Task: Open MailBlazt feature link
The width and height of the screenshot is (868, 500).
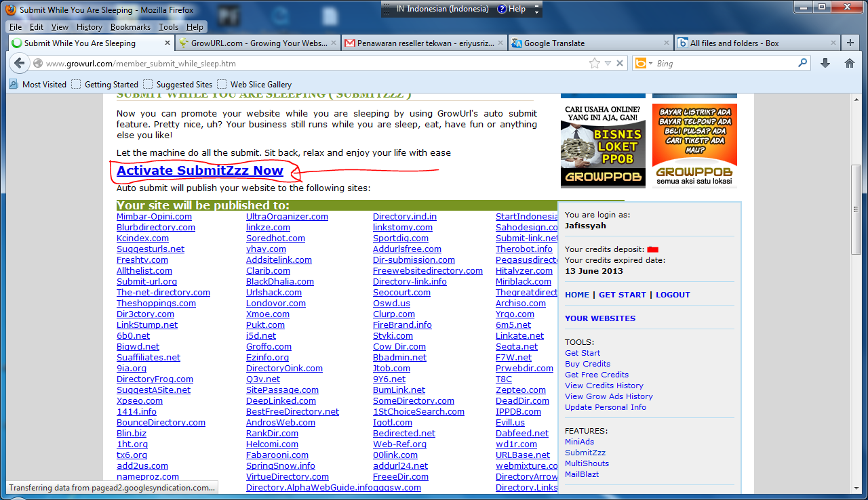Action: click(582, 474)
